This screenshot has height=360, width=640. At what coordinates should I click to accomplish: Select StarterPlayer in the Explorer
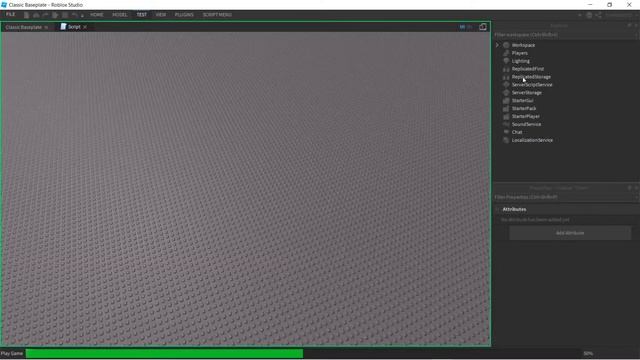pyautogui.click(x=526, y=116)
